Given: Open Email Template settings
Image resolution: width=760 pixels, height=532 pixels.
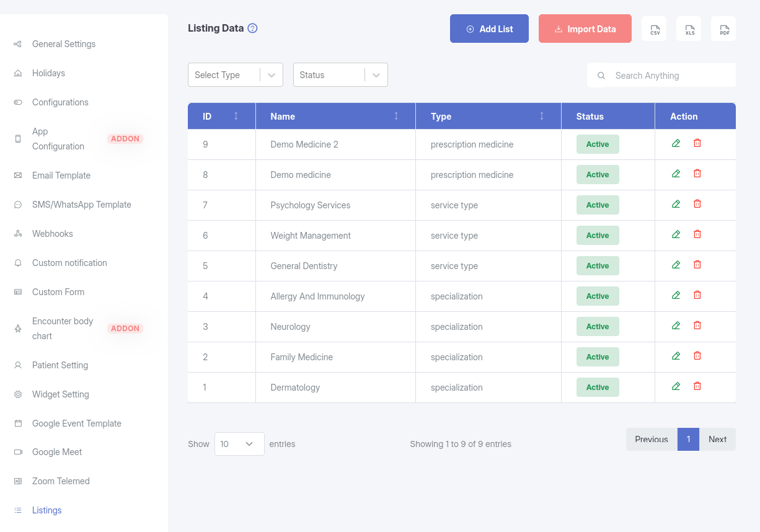Looking at the screenshot, I should (x=61, y=175).
